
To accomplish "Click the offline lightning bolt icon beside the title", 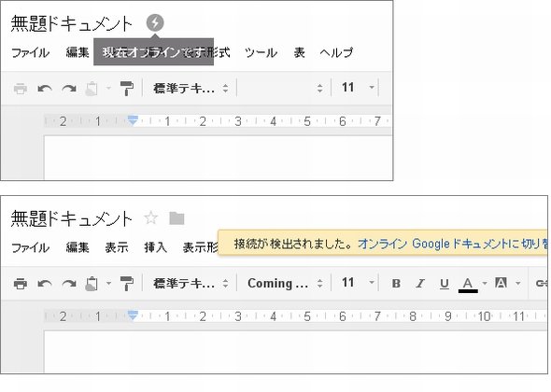I will click(x=155, y=22).
